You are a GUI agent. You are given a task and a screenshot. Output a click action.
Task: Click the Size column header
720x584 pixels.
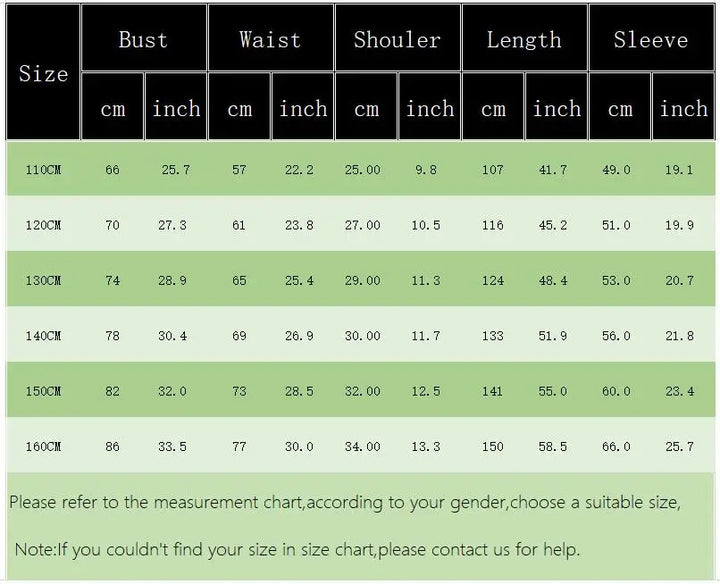[43, 73]
